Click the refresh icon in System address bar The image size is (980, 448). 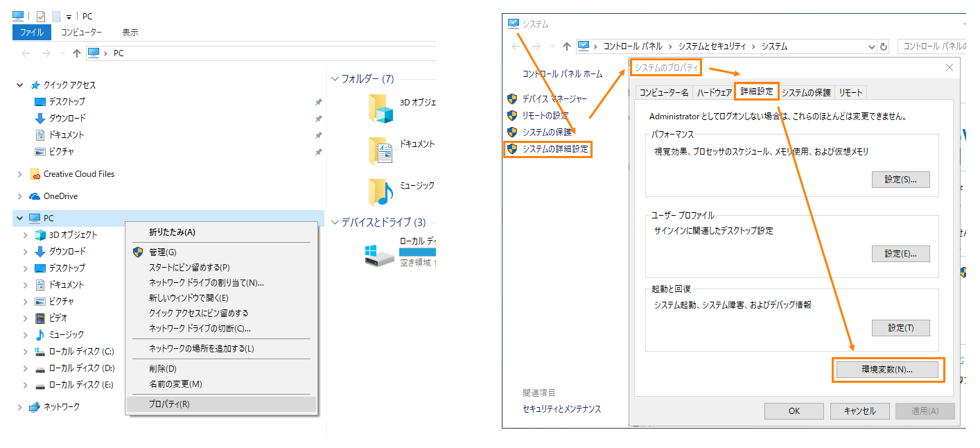883,46
